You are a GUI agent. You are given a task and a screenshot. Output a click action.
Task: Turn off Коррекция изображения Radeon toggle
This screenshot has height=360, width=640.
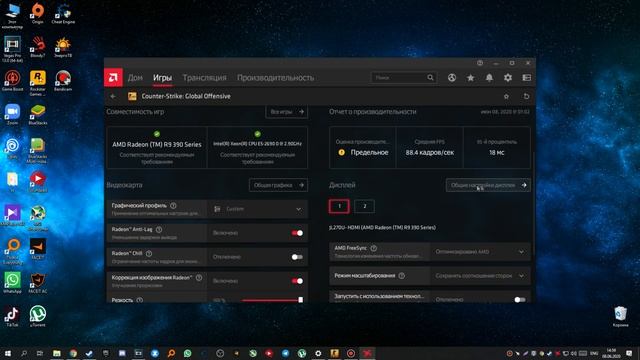[297, 281]
